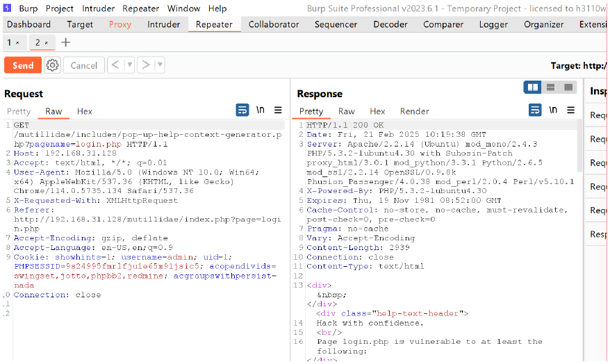Switch Response view to Render
610x364 pixels.
click(414, 112)
